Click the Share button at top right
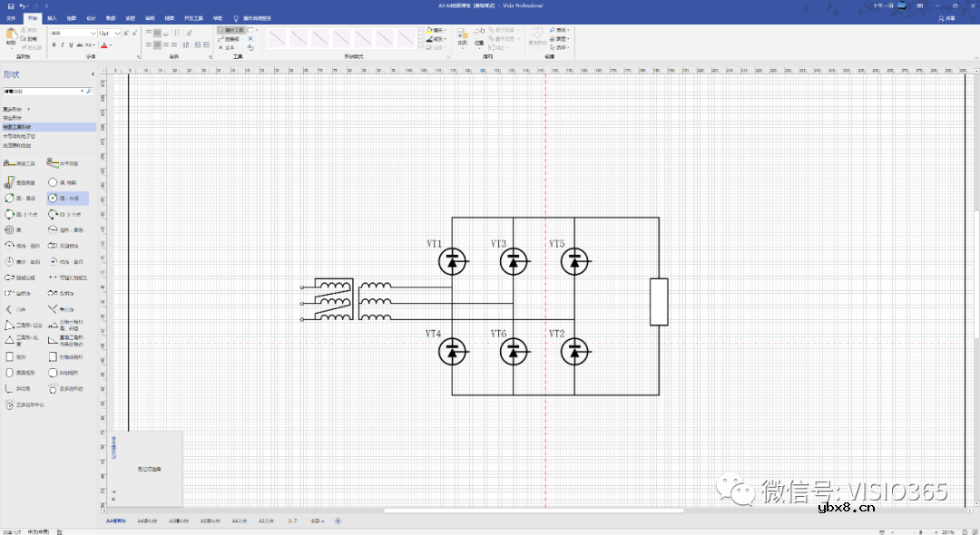Image resolution: width=980 pixels, height=535 pixels. tap(946, 17)
